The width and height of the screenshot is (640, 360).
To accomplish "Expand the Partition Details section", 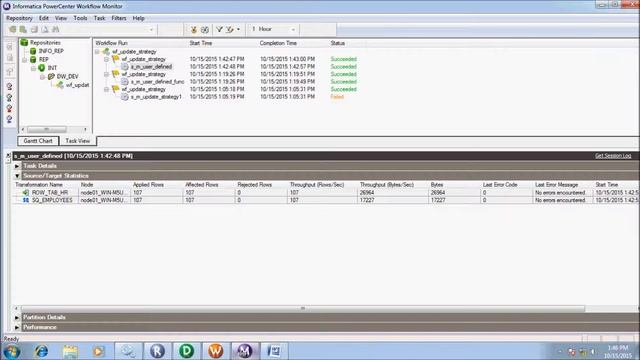I will coord(17,317).
